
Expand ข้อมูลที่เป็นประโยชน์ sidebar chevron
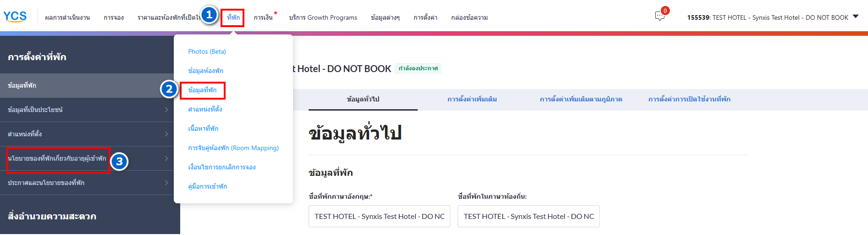pyautogui.click(x=166, y=110)
